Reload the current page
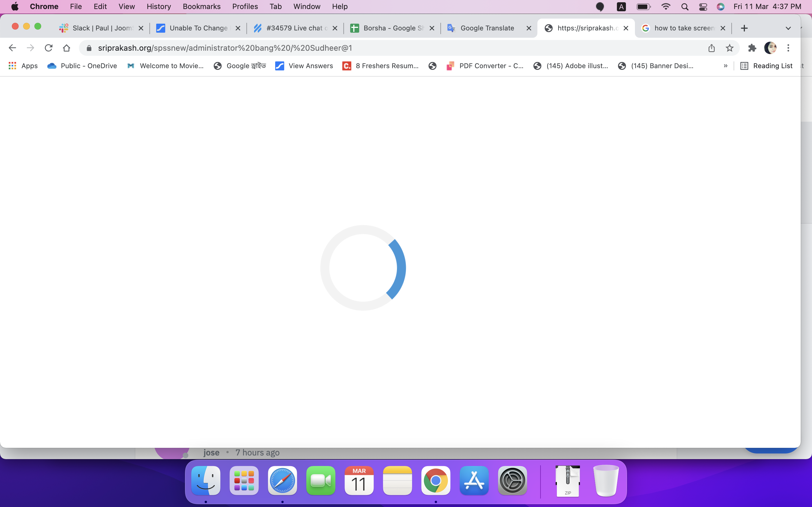Image resolution: width=812 pixels, height=507 pixels. (x=49, y=48)
